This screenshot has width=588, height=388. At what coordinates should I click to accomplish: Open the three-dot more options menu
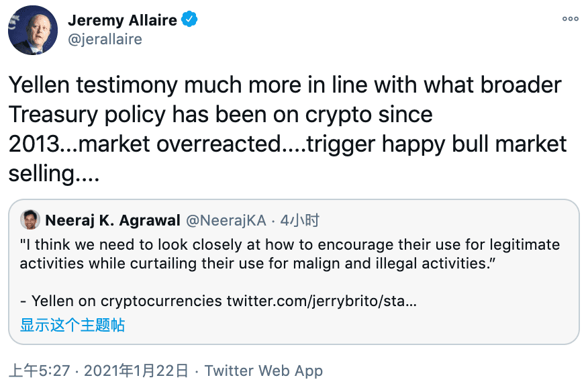tap(570, 19)
